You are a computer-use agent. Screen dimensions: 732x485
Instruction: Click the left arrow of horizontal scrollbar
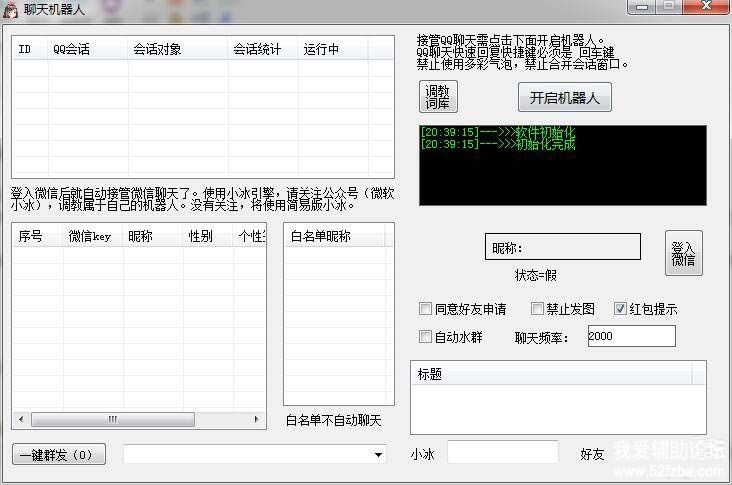[x=20, y=420]
